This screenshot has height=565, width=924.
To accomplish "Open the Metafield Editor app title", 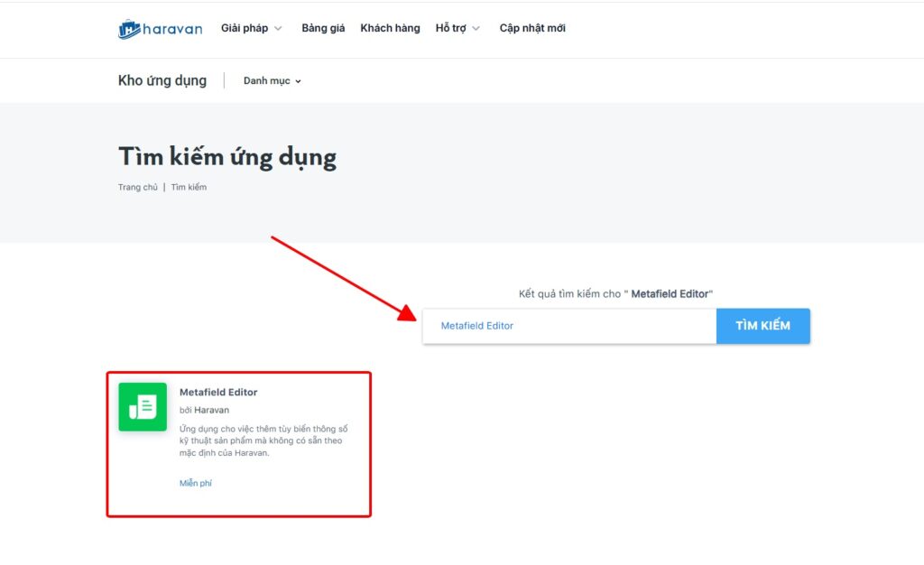I will (x=218, y=393).
